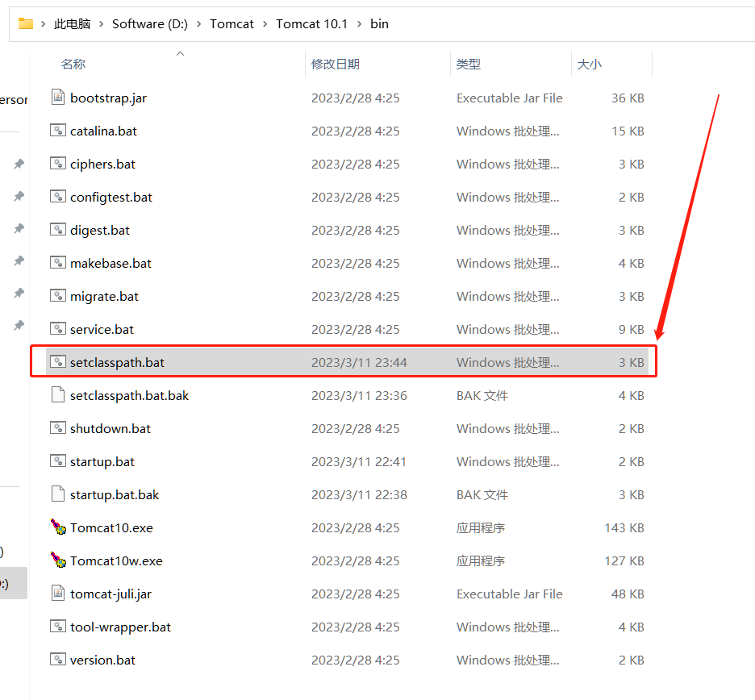The width and height of the screenshot is (755, 700).
Task: Click the service.bat file icon
Action: coord(58,329)
